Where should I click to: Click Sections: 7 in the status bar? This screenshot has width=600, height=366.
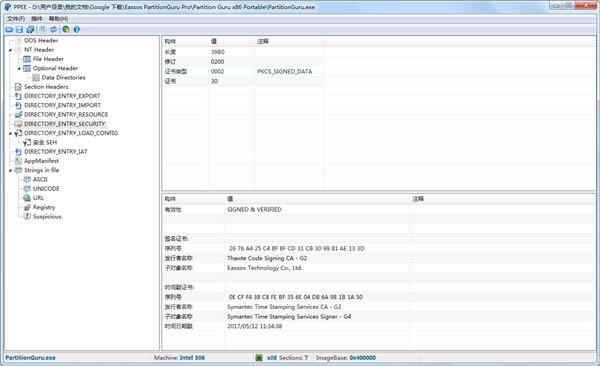[293, 358]
